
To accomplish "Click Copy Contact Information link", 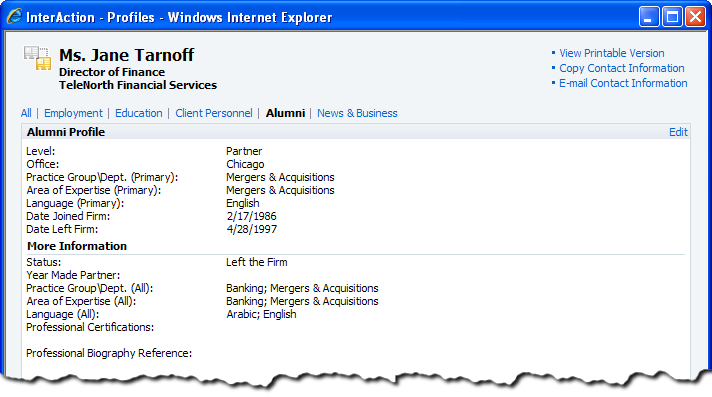I will click(622, 68).
